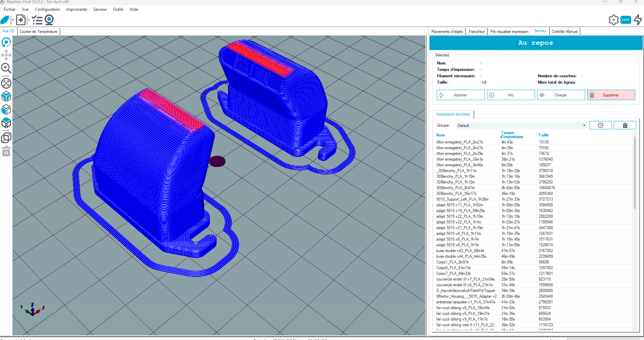Click the printer settings gear icon

(613, 20)
